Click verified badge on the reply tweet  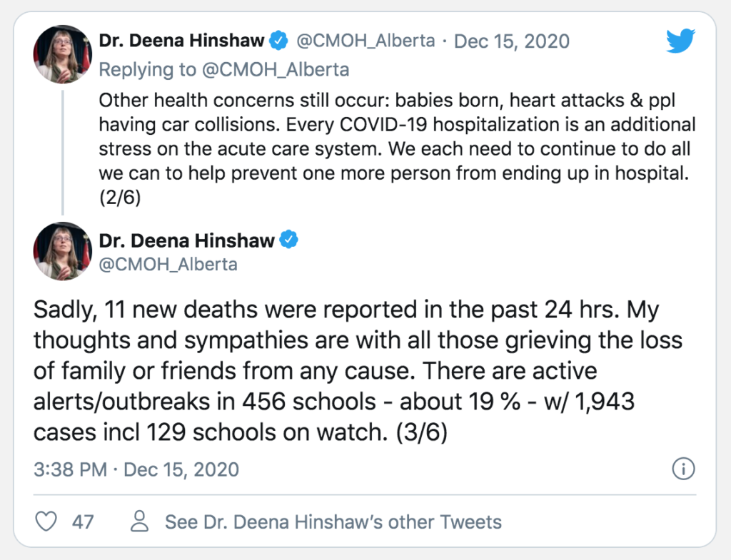point(278,41)
